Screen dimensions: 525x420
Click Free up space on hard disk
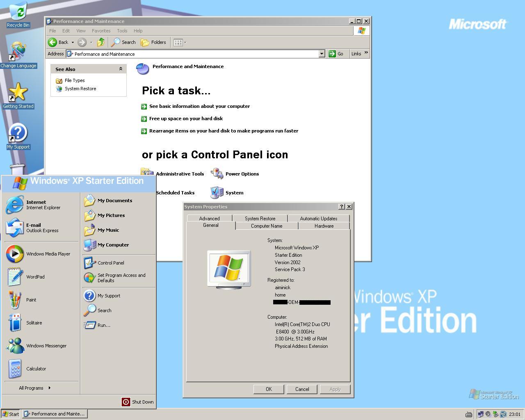(x=186, y=119)
